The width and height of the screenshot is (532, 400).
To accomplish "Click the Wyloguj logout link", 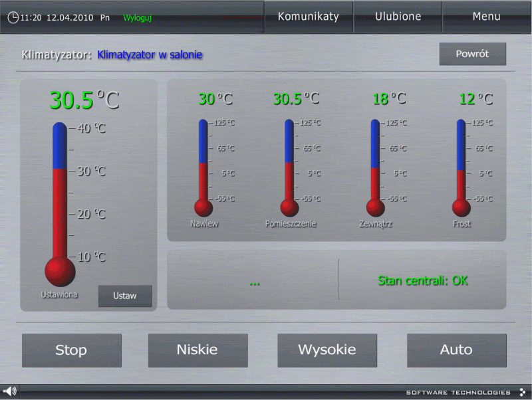I will point(137,18).
